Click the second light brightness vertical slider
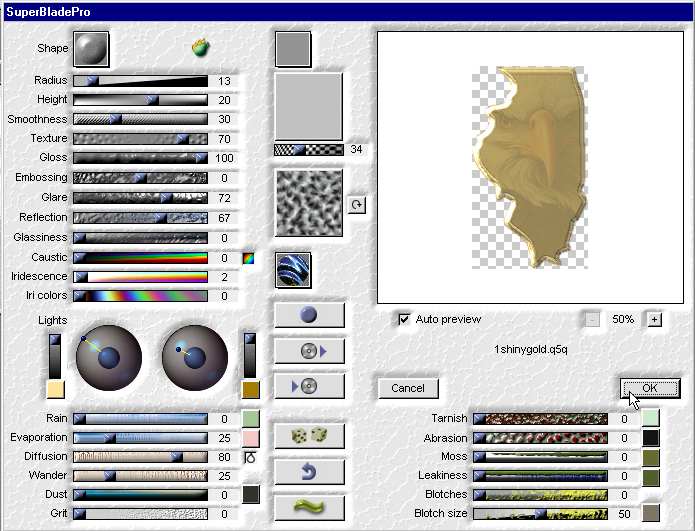This screenshot has width=695, height=531. coord(250,356)
